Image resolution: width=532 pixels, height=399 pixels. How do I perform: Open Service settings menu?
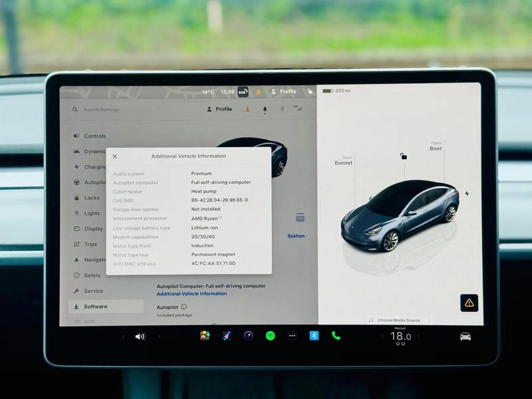(x=88, y=291)
